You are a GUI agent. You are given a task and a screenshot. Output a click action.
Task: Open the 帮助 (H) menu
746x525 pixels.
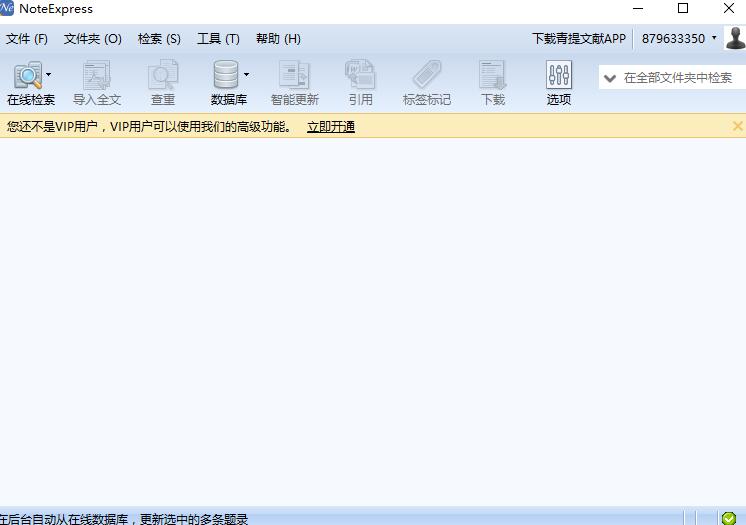(x=278, y=39)
